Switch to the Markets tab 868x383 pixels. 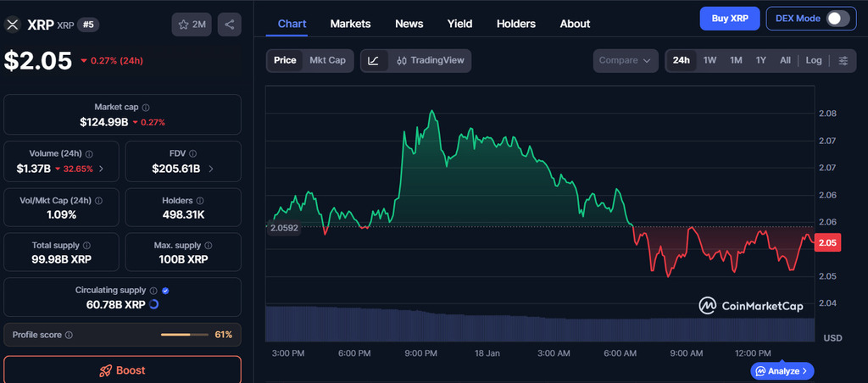(x=350, y=24)
